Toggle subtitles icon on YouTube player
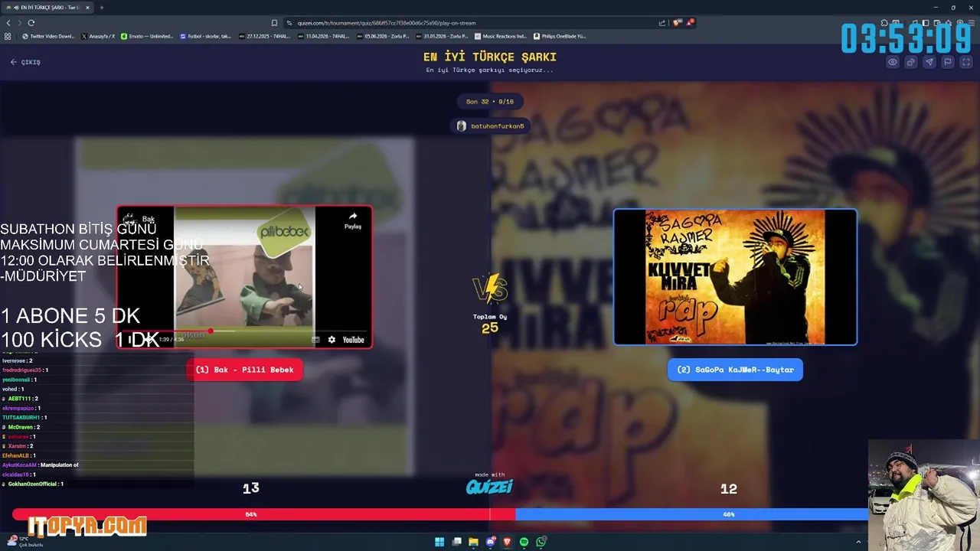 click(x=315, y=340)
